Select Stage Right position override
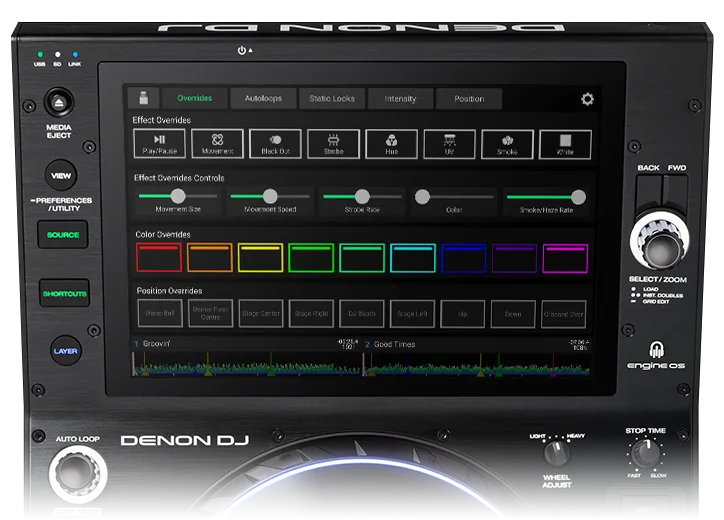Viewport: 724px width, 520px height. click(311, 314)
